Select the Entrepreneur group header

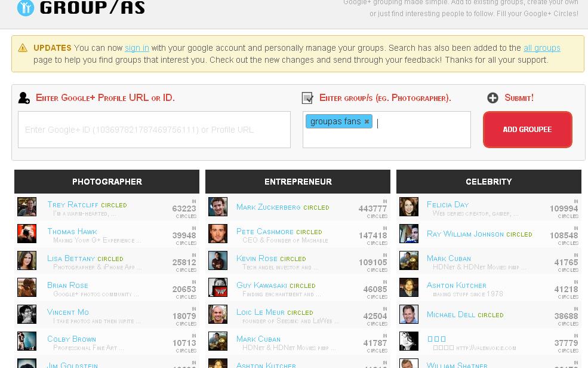coord(298,182)
